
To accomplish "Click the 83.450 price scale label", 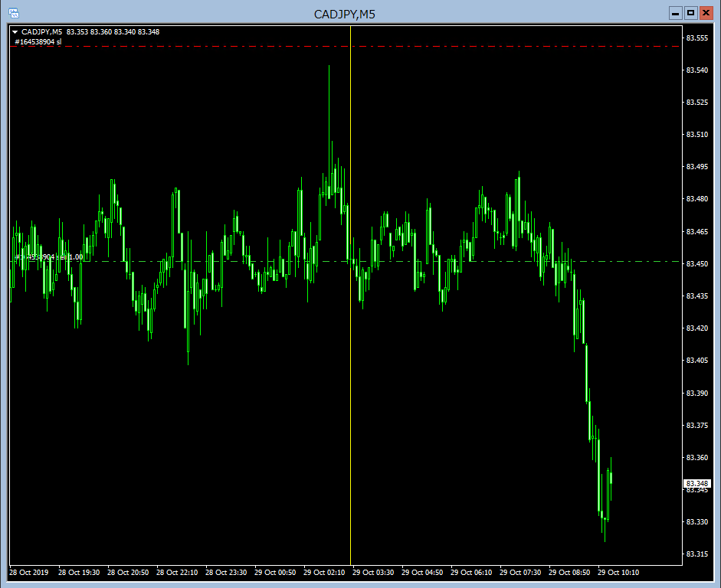I will [x=697, y=264].
